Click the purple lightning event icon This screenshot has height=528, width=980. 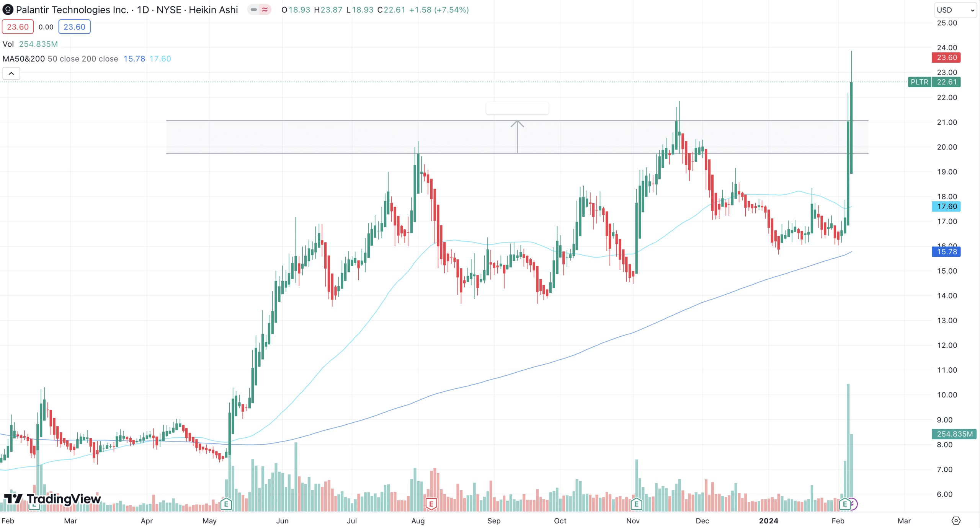pos(854,504)
